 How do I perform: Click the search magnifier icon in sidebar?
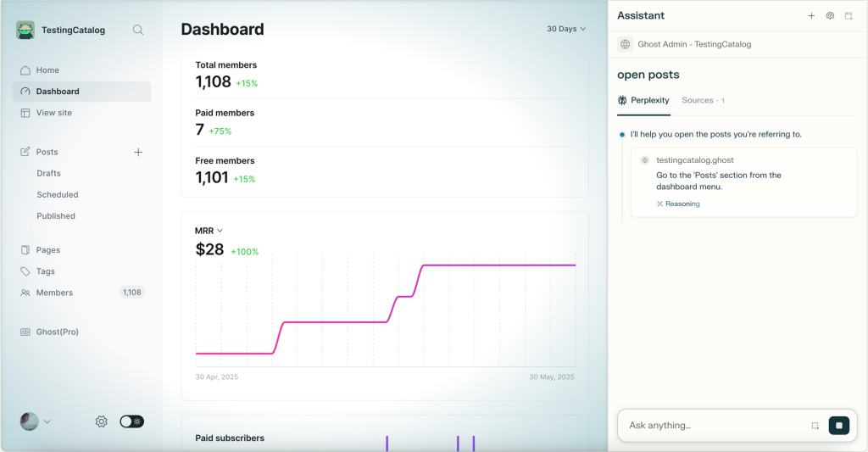(138, 30)
